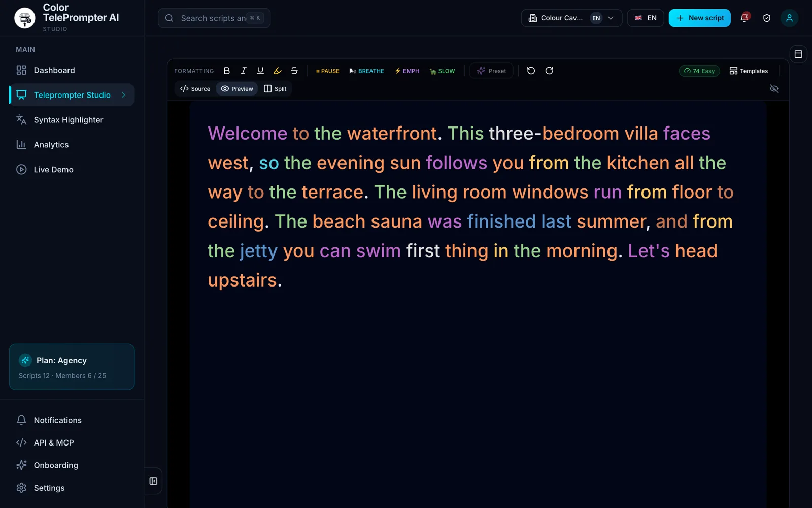Expand the Teleprompter Studio chevron

(123, 95)
